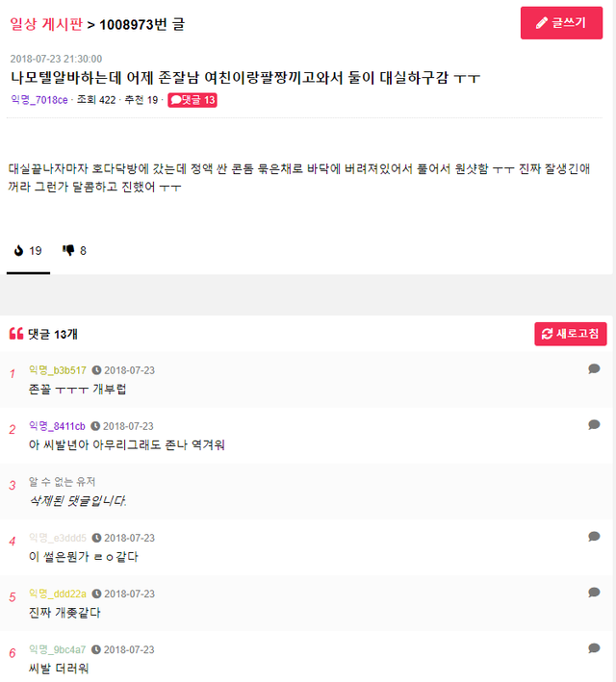Select commenter 익명_e3ddd5 username
The width and height of the screenshot is (616, 682).
tap(58, 538)
